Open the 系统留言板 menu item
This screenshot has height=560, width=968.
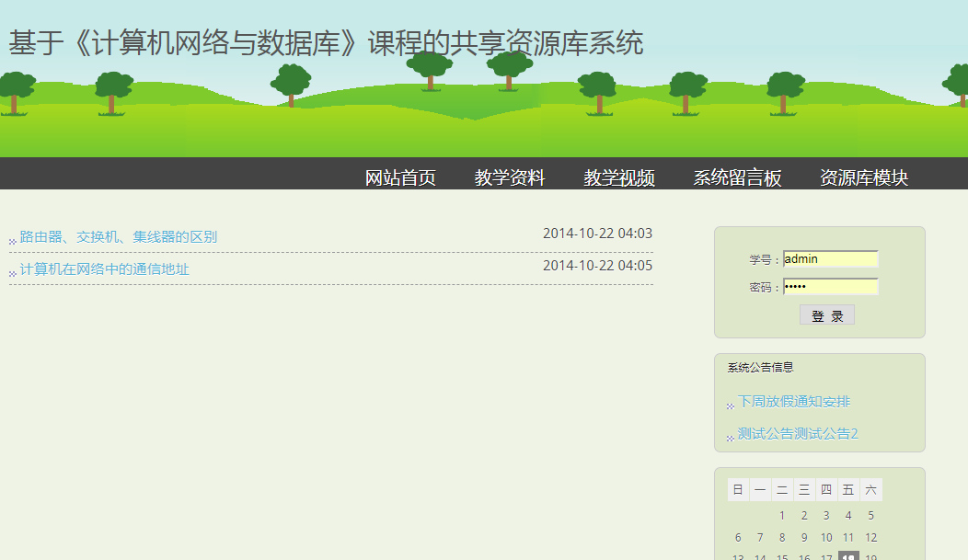[737, 177]
